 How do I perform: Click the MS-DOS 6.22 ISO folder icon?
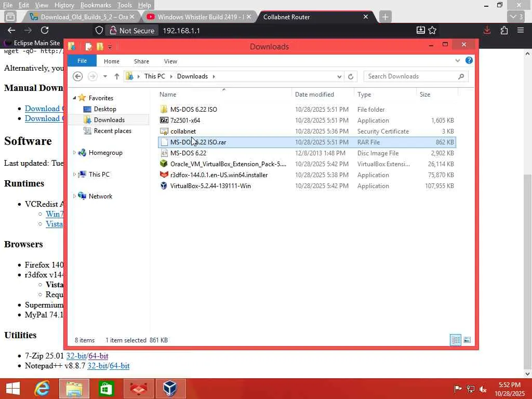(164, 109)
